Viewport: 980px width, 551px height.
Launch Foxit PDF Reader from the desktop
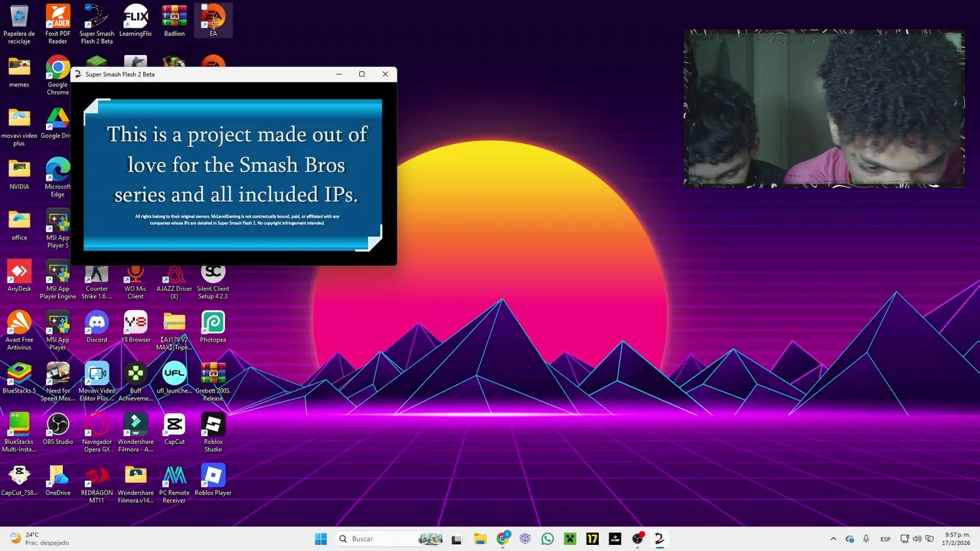[x=57, y=22]
